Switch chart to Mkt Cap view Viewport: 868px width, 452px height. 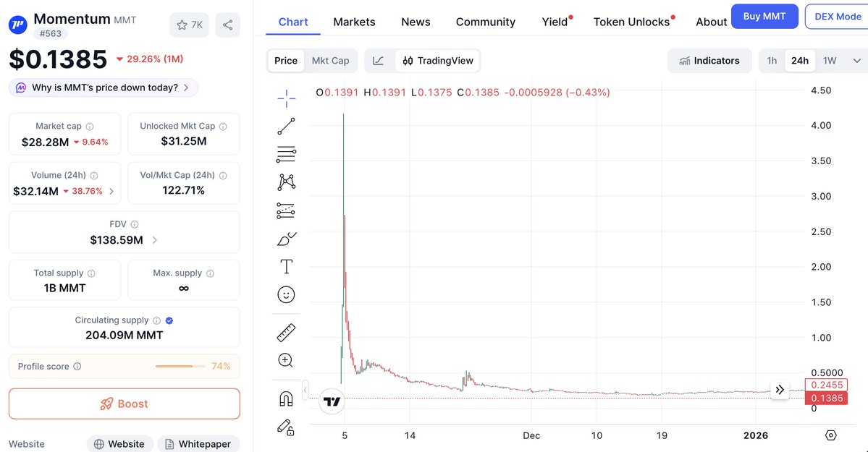tap(330, 61)
